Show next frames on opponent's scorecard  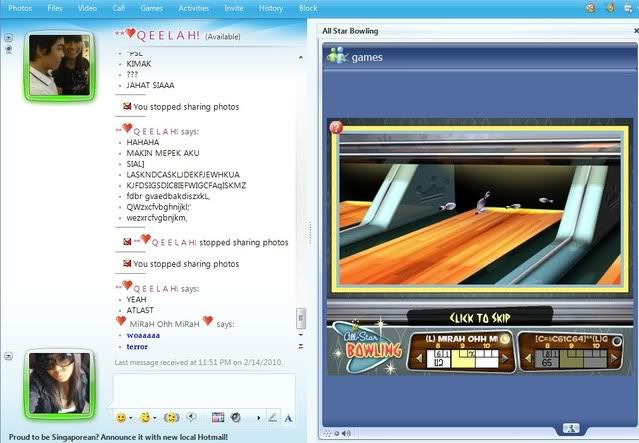coord(615,359)
